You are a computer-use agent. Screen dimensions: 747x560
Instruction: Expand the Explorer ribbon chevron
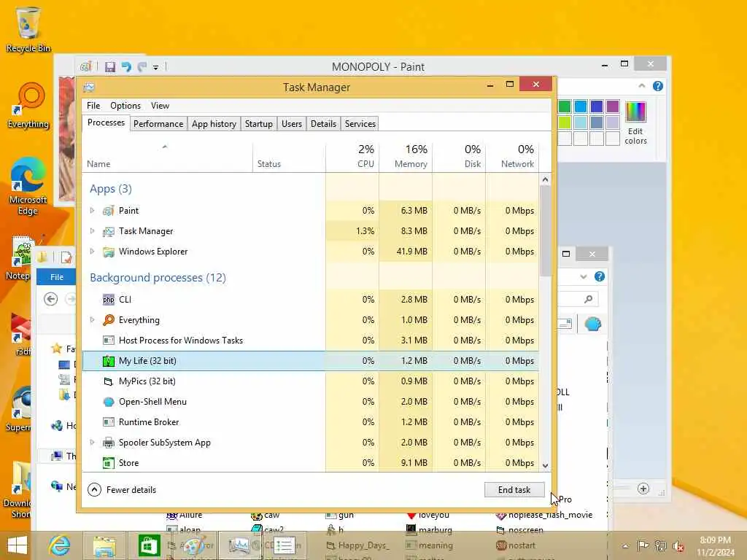pos(584,276)
